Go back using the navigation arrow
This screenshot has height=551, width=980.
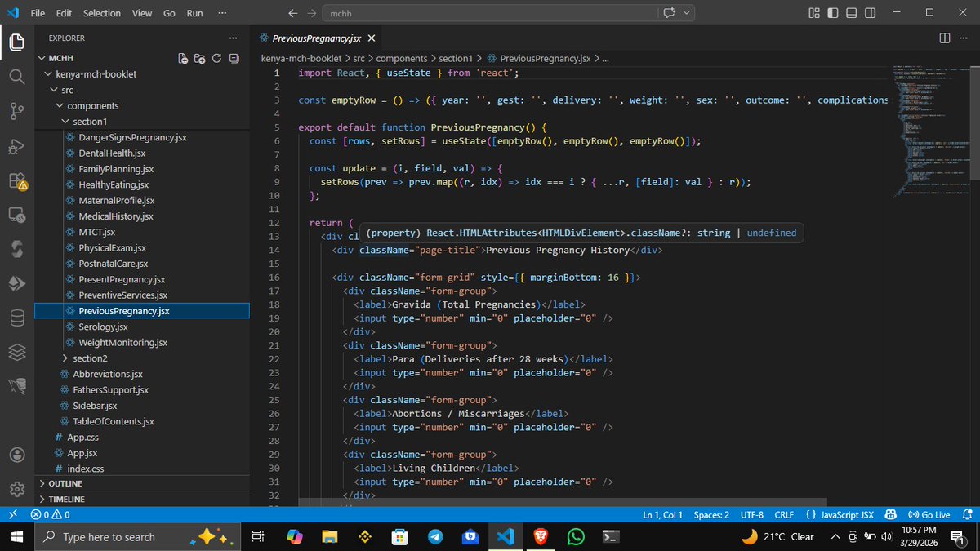pyautogui.click(x=294, y=13)
